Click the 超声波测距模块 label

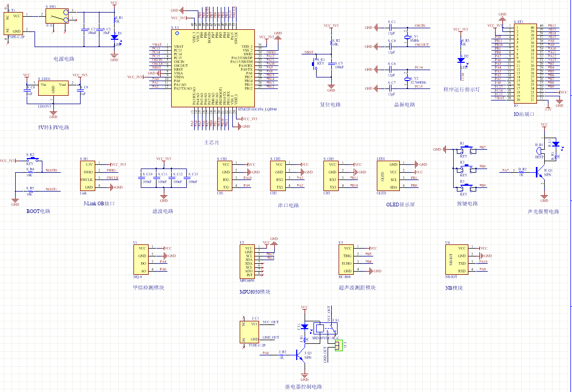[357, 287]
